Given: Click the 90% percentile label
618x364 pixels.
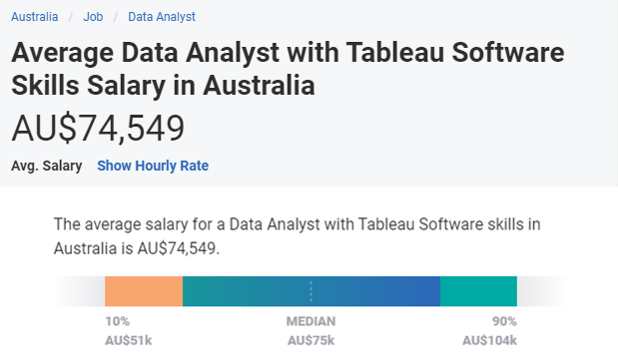Looking at the screenshot, I should [504, 321].
